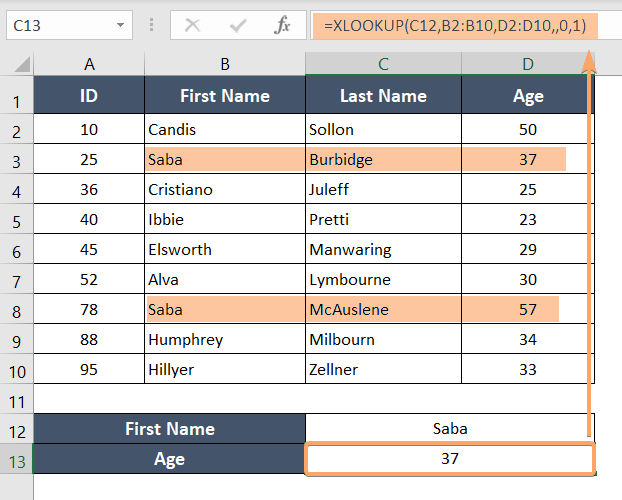Click the Name Box showing C13
This screenshot has height=500, width=622.
pos(69,25)
